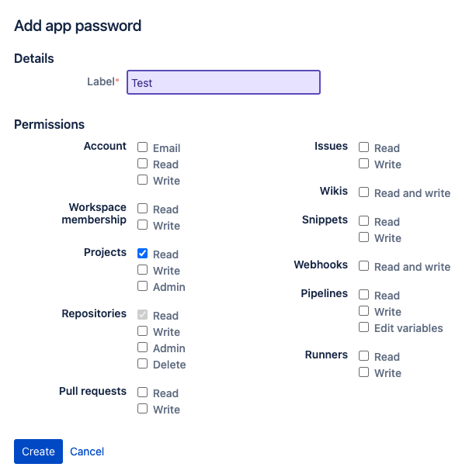Viewport: 476px width, 474px height.
Task: Check Wikis Read and write checkbox
Action: (x=364, y=192)
